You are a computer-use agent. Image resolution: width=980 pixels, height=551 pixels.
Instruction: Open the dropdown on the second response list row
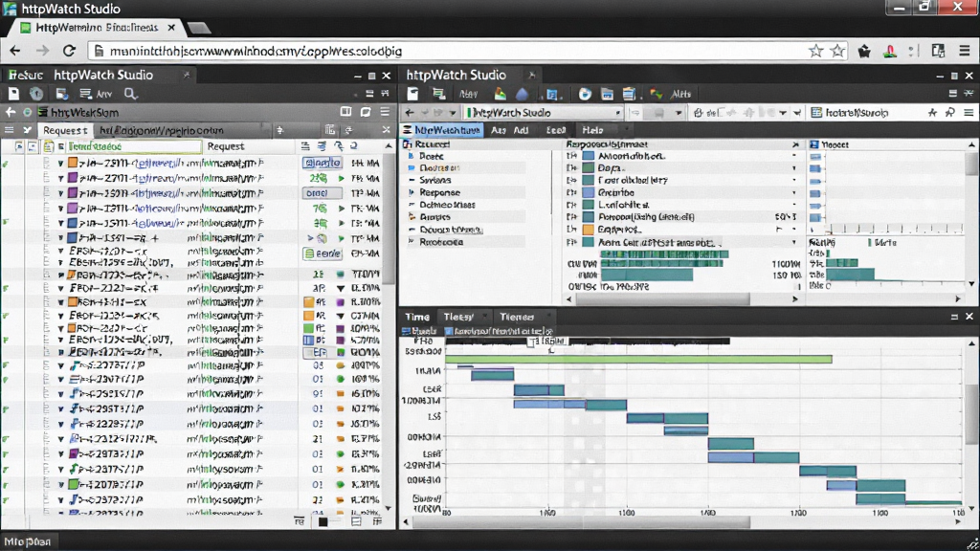pos(794,168)
